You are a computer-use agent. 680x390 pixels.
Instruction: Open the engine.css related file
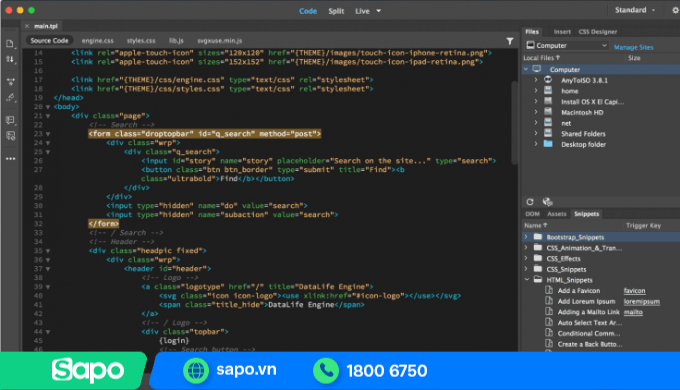tap(98, 41)
